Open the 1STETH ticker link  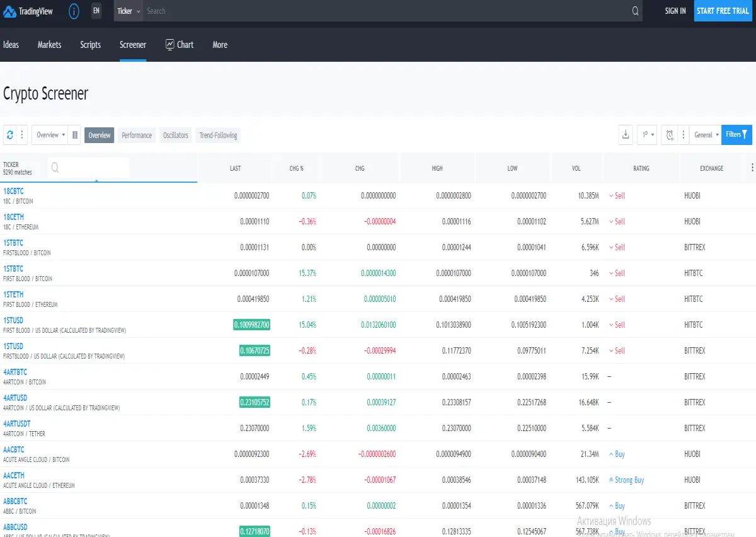coord(13,294)
